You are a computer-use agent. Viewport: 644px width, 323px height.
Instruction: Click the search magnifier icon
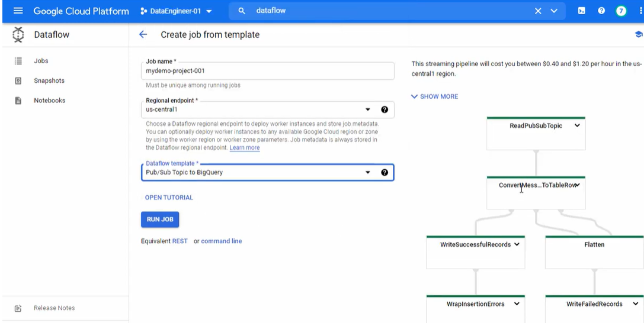click(x=242, y=11)
